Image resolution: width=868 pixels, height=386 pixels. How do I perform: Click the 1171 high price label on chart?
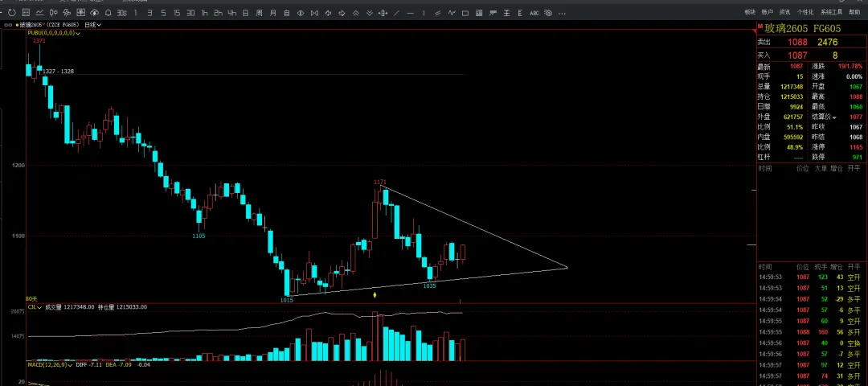(379, 183)
